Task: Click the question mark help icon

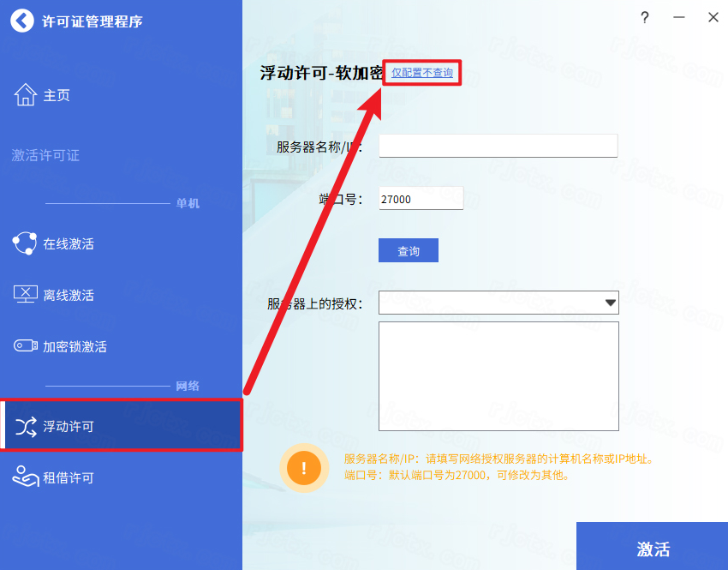Action: tap(644, 18)
